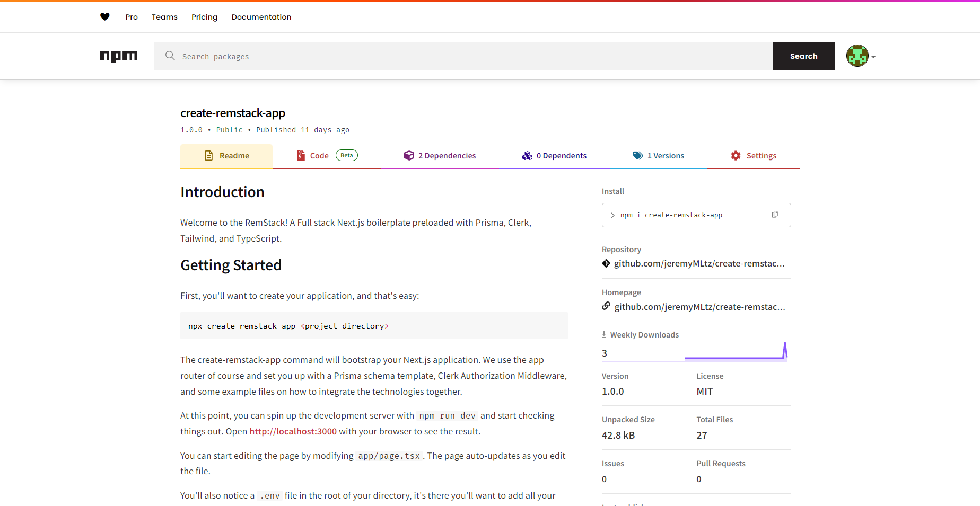Focus the Search packages input field
This screenshot has height=506, width=980.
463,56
